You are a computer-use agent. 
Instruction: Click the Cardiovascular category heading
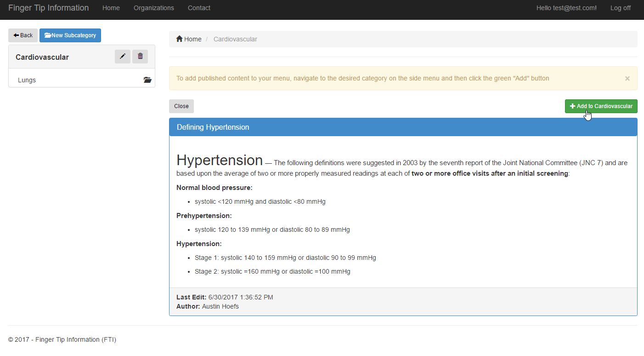click(x=42, y=57)
